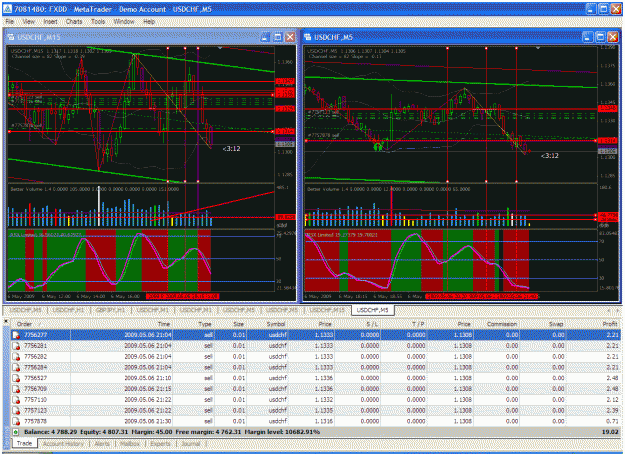Click profit value 0.71 for order 7757878
This screenshot has width=625, height=454.
pyautogui.click(x=613, y=421)
